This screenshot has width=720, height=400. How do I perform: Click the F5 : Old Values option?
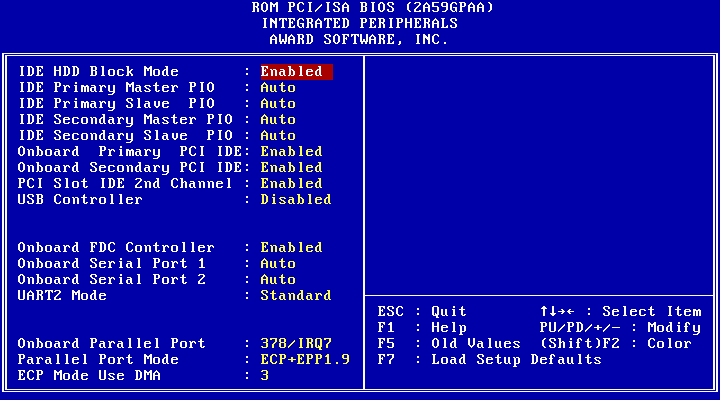pos(449,344)
